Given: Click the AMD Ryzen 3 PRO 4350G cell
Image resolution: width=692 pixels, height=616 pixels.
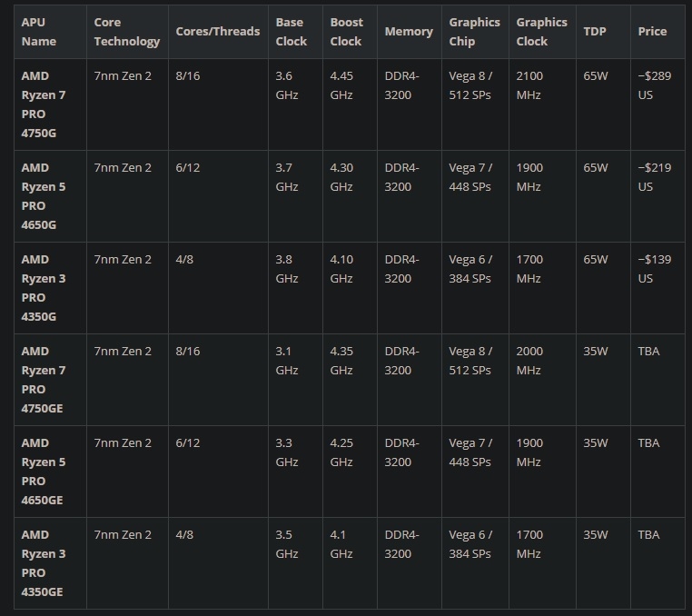Looking at the screenshot, I should pyautogui.click(x=44, y=288).
